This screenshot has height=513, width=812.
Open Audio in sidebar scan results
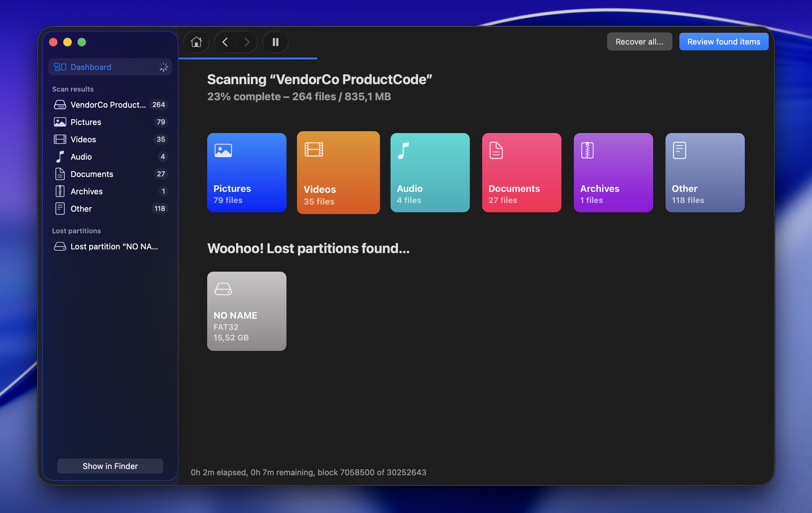click(110, 157)
